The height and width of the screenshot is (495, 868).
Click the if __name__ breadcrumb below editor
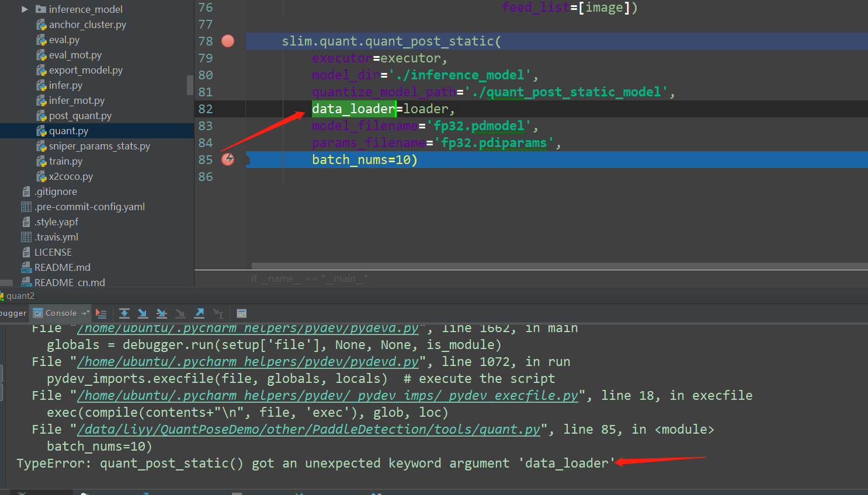click(310, 279)
